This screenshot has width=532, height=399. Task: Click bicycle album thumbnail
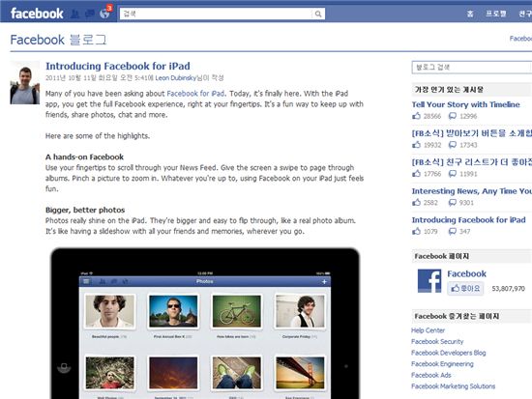[236, 311]
